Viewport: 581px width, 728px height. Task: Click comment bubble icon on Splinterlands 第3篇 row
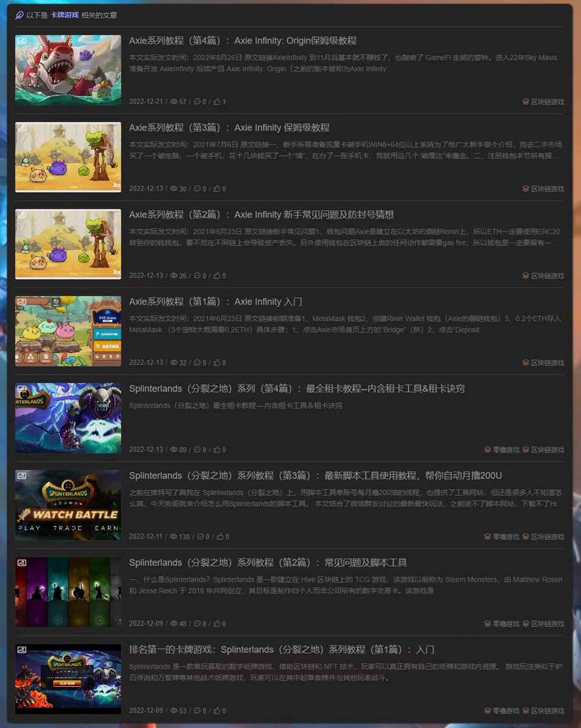(201, 536)
